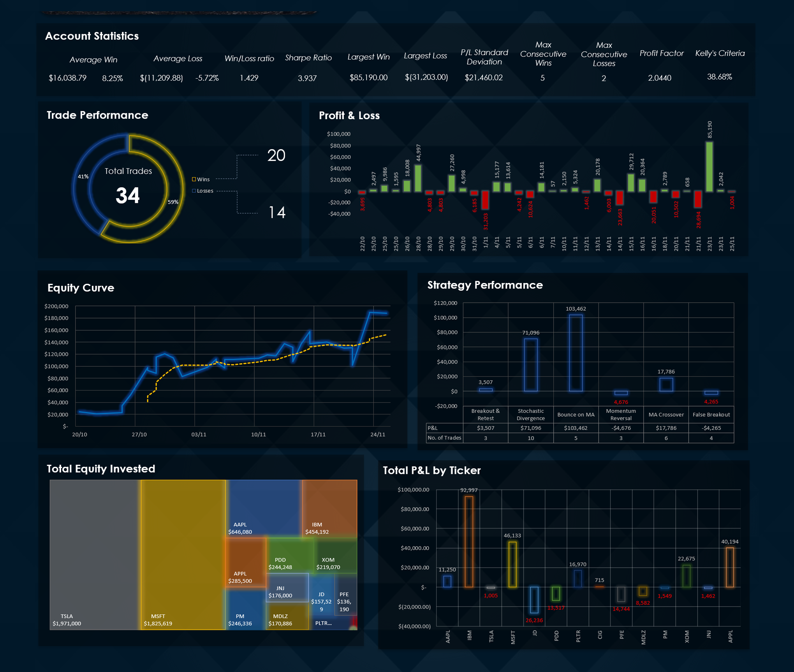Select the blue Losses legend swatch
794x672 pixels.
tap(194, 191)
